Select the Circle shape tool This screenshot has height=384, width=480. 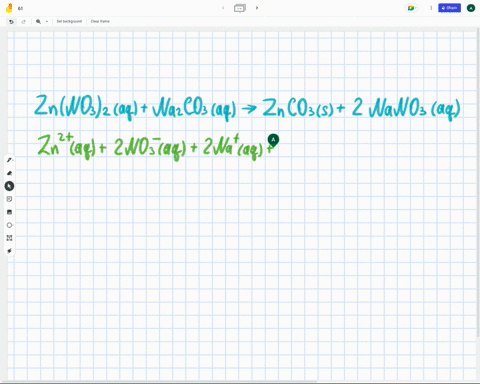[9, 225]
